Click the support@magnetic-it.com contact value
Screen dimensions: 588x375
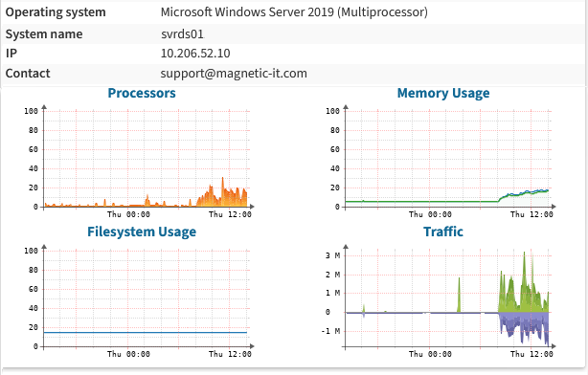point(234,73)
